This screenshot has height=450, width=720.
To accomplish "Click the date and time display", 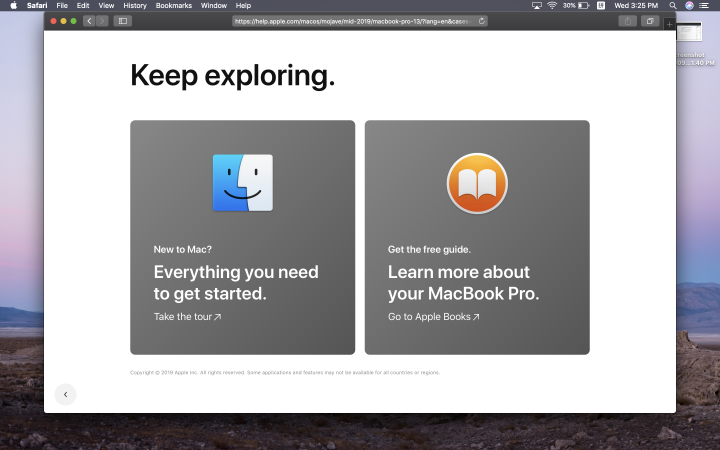I will [636, 6].
